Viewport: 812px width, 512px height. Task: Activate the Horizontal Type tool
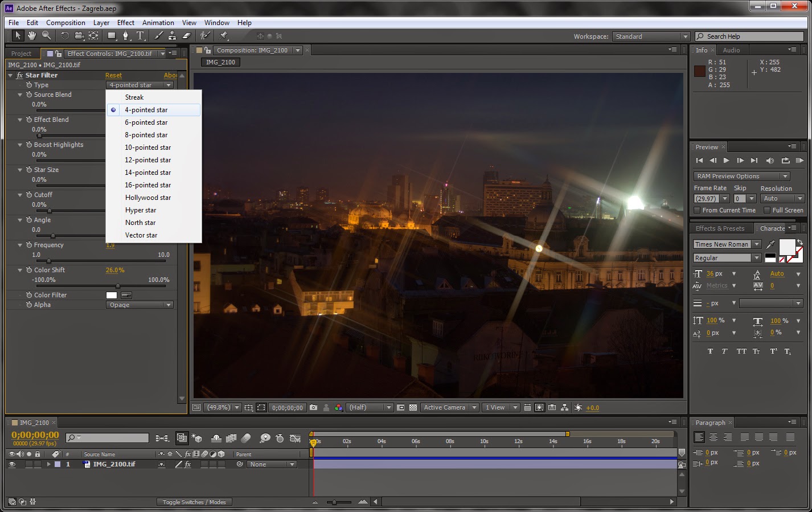pyautogui.click(x=140, y=35)
